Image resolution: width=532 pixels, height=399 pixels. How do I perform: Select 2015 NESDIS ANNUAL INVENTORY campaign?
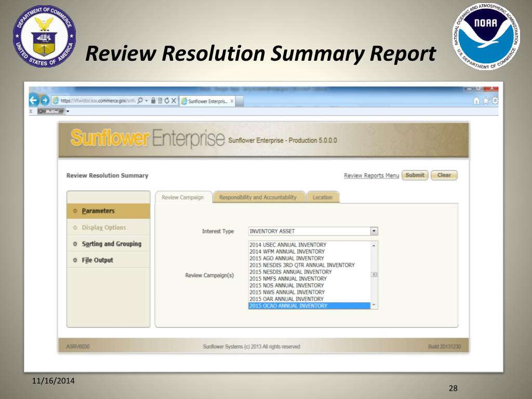tap(310, 272)
